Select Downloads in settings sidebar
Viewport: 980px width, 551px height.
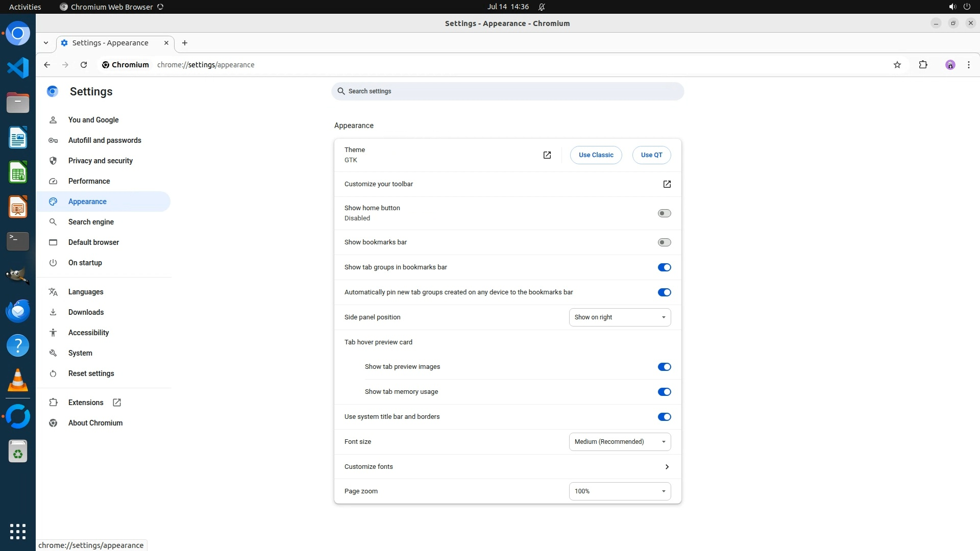point(86,312)
